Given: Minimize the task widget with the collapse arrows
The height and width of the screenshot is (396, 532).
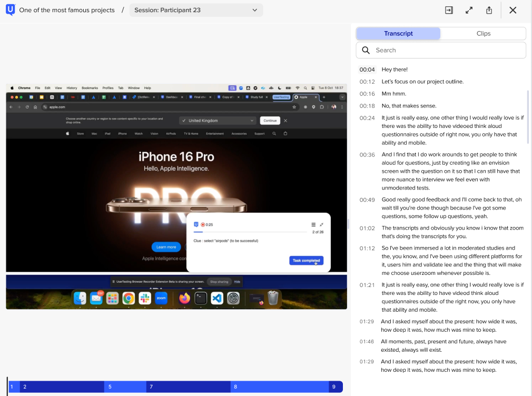Looking at the screenshot, I should click(x=322, y=225).
